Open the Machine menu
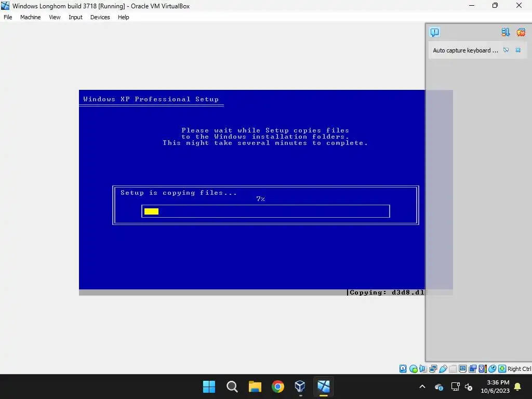Image resolution: width=532 pixels, height=399 pixels. click(x=31, y=17)
